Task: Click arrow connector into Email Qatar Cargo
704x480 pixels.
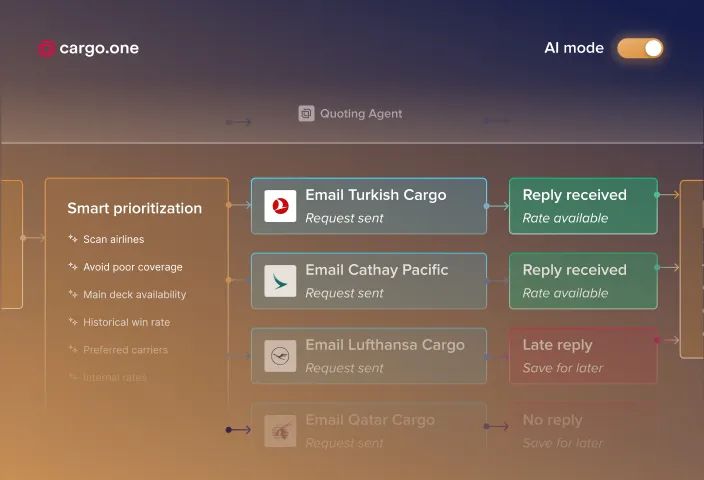Action: click(238, 430)
